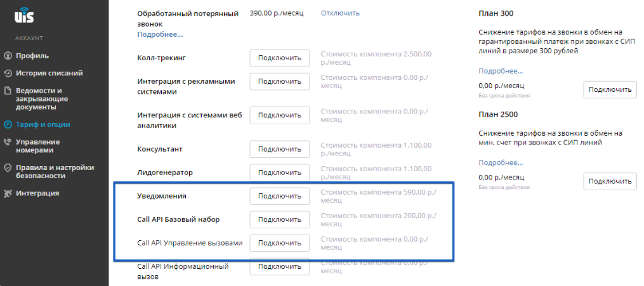This screenshot has width=644, height=286.
Task: Click the Профиль user icon
Action: [x=8, y=56]
